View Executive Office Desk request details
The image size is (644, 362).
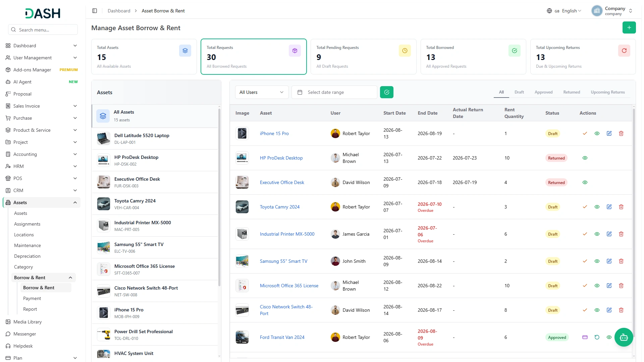point(585,182)
